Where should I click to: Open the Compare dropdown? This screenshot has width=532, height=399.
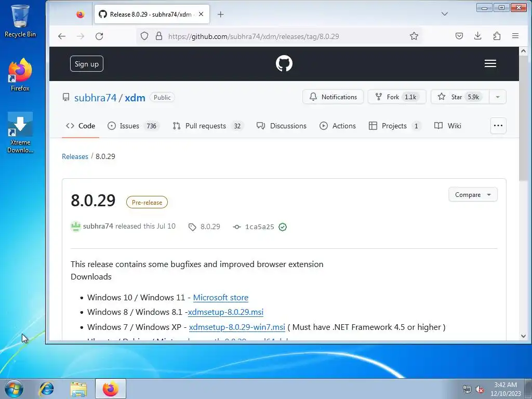click(x=473, y=195)
